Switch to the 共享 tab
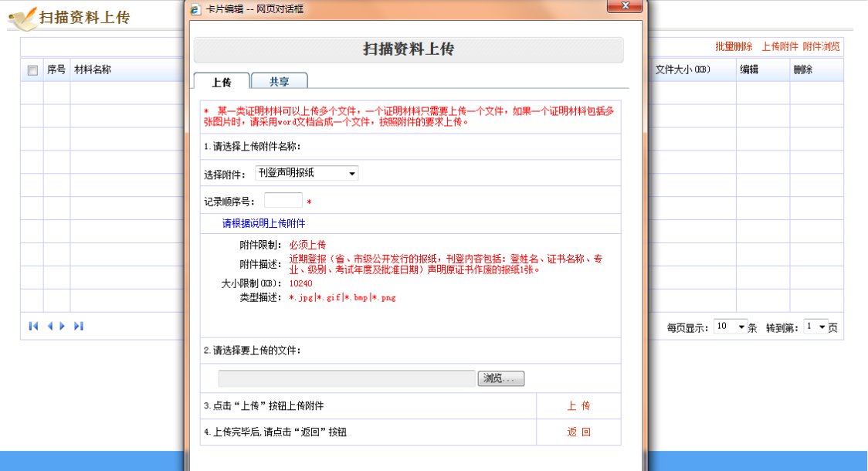 point(279,81)
